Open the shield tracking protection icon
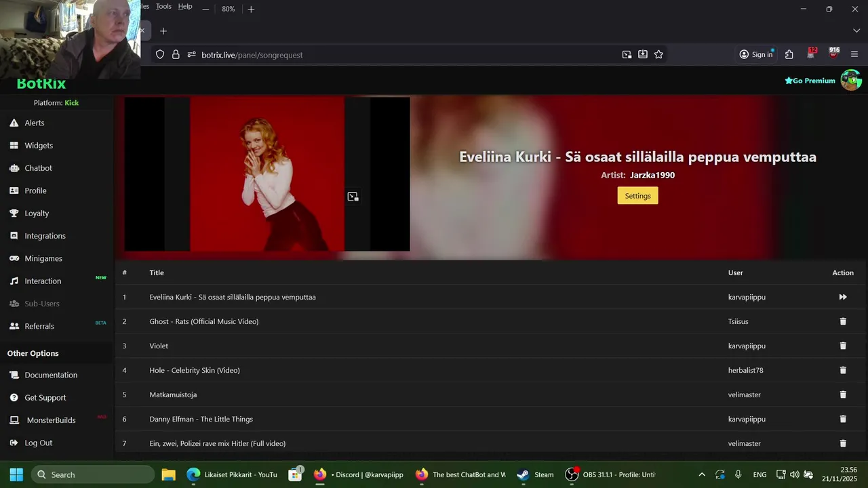This screenshot has height=488, width=868. (x=160, y=55)
